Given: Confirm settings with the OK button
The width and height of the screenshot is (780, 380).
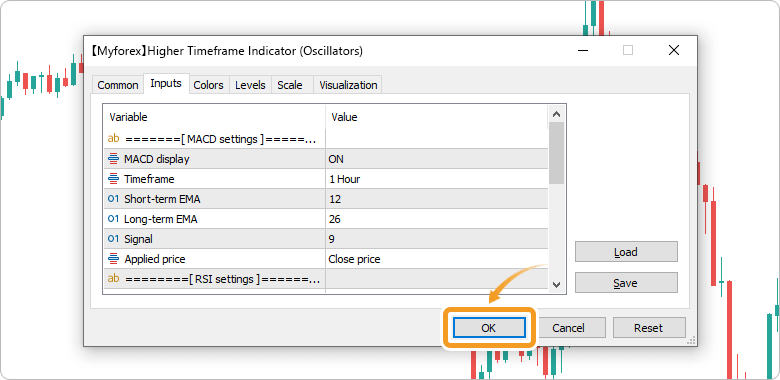Looking at the screenshot, I should [488, 328].
